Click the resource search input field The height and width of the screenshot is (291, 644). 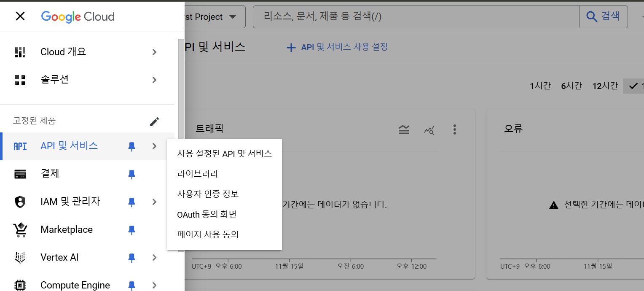tap(416, 17)
